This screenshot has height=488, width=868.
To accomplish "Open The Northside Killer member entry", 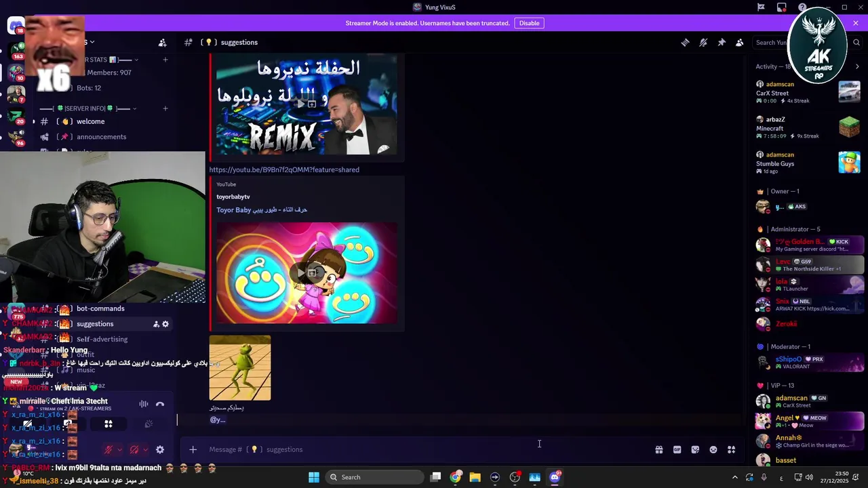I will (x=810, y=265).
